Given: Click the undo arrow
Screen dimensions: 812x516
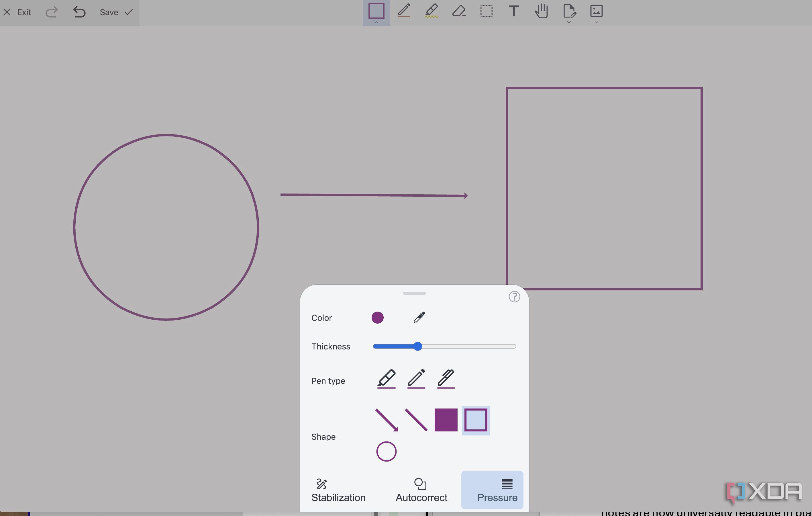Looking at the screenshot, I should (x=79, y=12).
